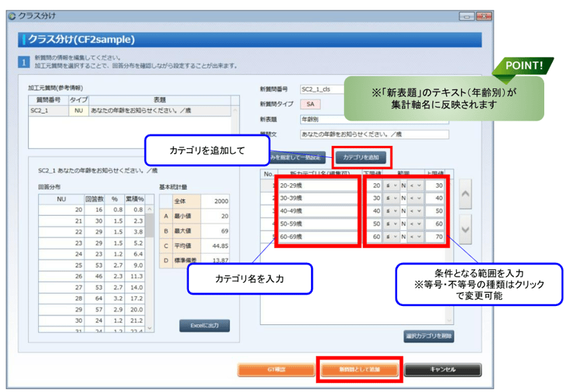Viewport: 564px width, 392px height.
Task: Click upper limit field 60 in 50-59歳 row
Action: tap(435, 224)
